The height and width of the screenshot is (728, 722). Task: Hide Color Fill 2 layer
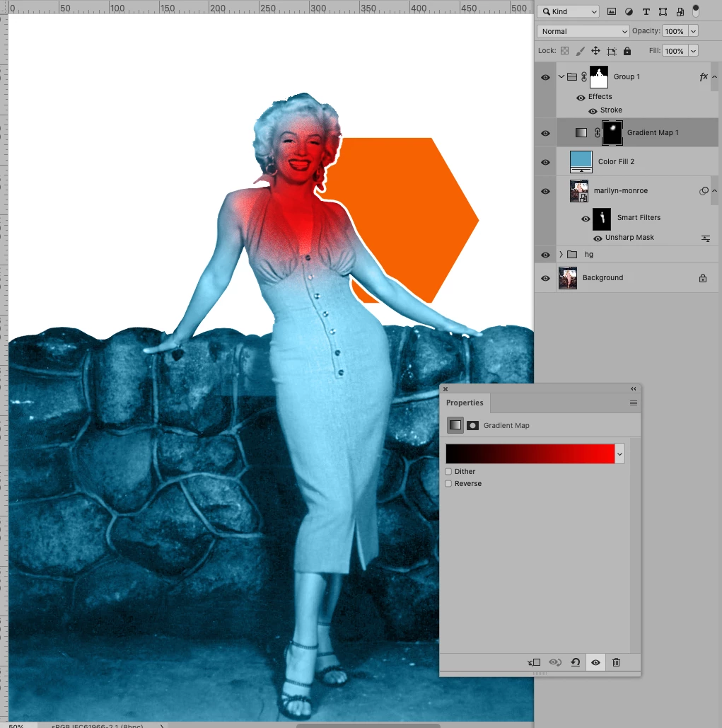(546, 162)
